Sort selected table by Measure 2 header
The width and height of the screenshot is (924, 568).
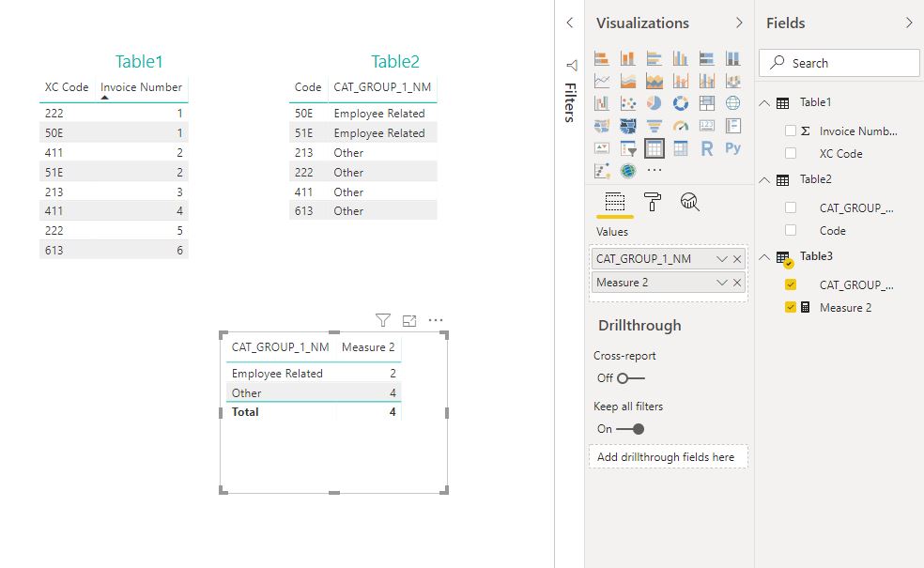(x=368, y=347)
